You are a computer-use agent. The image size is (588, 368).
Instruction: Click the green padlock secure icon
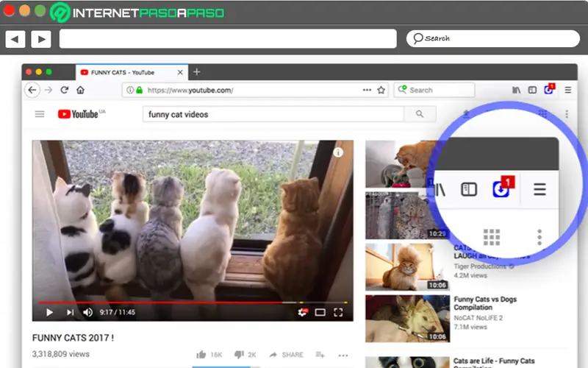[x=139, y=90]
